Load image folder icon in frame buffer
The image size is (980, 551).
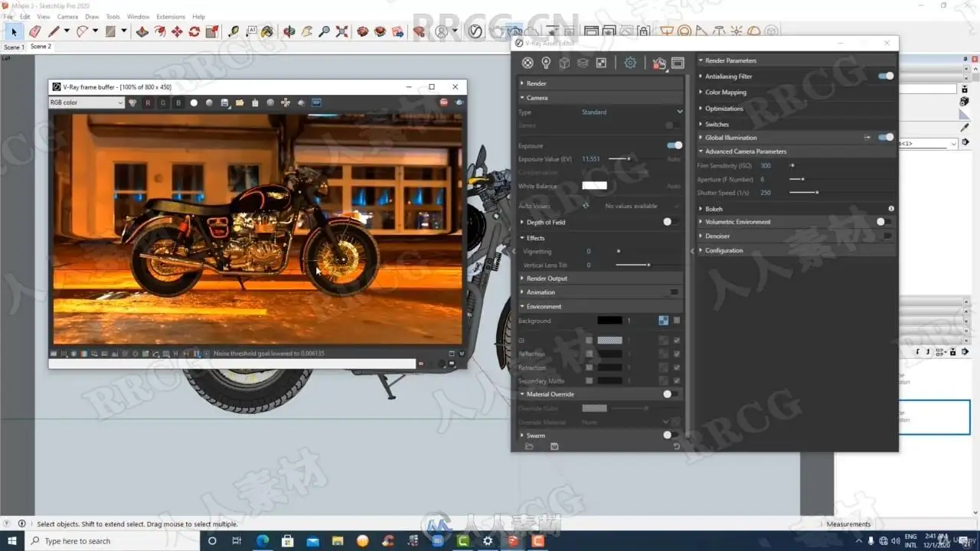240,103
